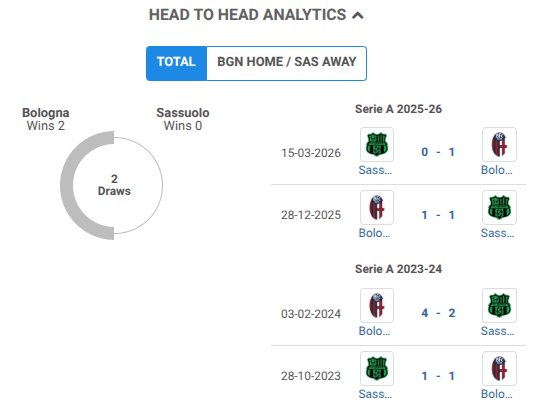This screenshot has height=416, width=542.
Task: Open the 0 - 1 score result
Action: (x=438, y=152)
